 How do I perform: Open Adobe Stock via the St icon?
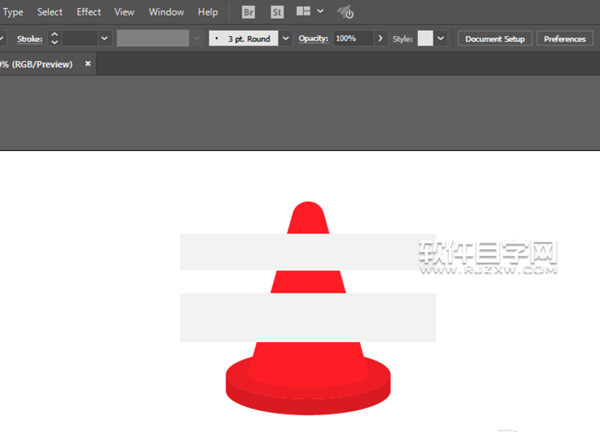click(275, 13)
